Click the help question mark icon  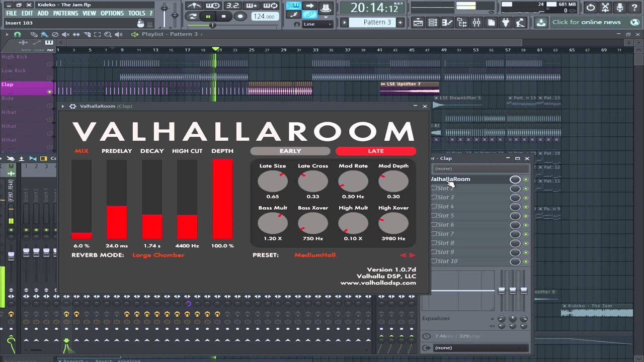(634, 8)
